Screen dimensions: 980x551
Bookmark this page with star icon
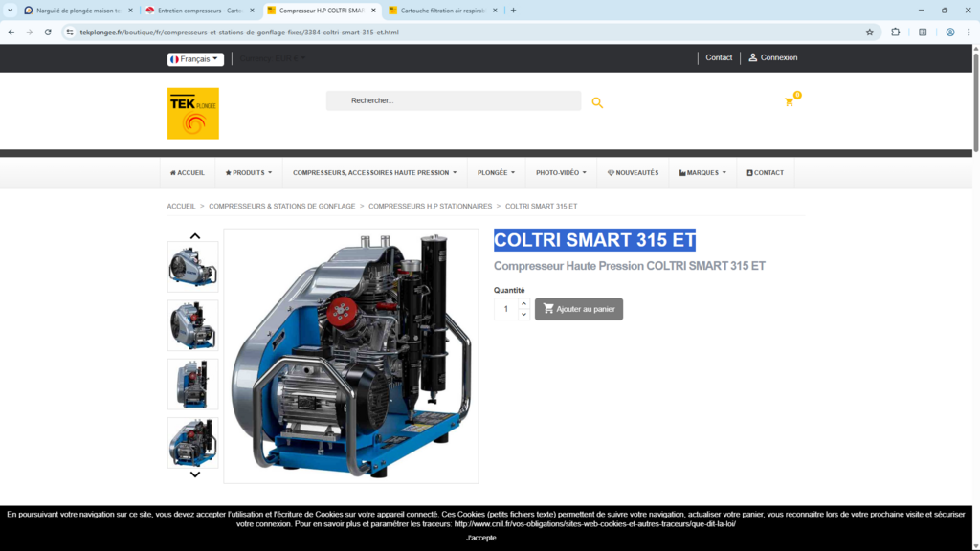point(869,32)
